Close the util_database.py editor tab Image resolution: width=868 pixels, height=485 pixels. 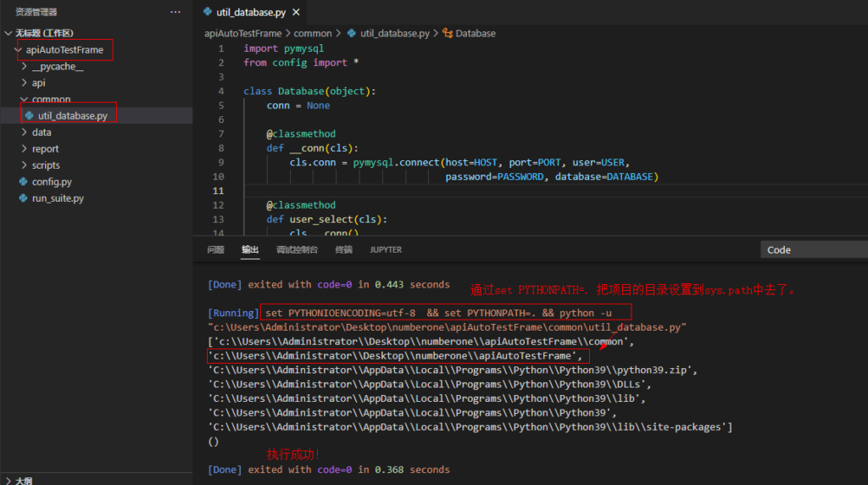295,13
